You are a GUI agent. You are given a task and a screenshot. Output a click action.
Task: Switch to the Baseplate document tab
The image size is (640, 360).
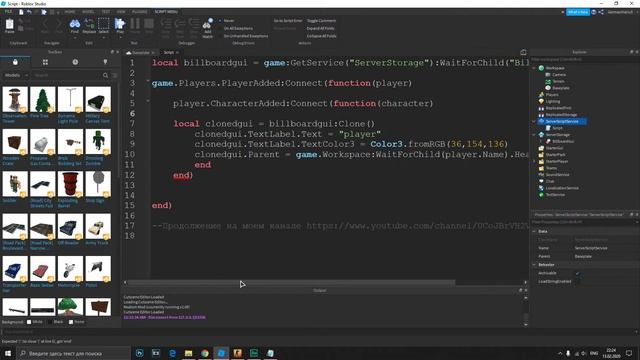click(140, 53)
